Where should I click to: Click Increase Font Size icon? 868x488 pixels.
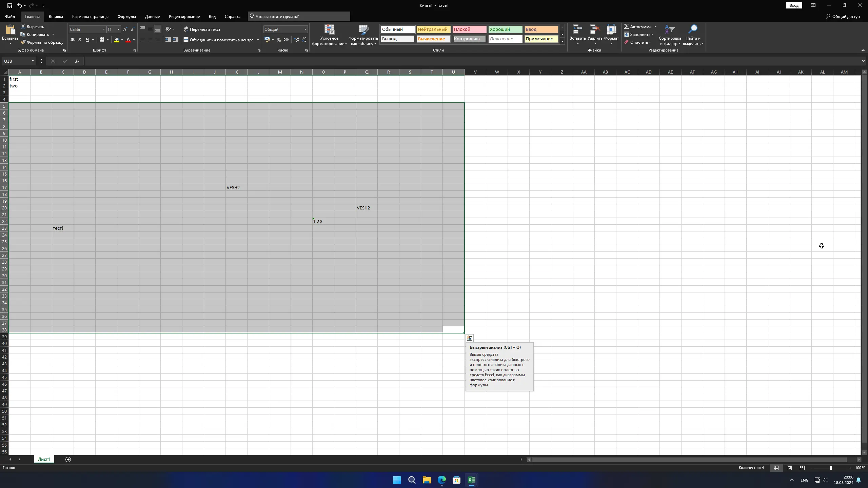125,29
